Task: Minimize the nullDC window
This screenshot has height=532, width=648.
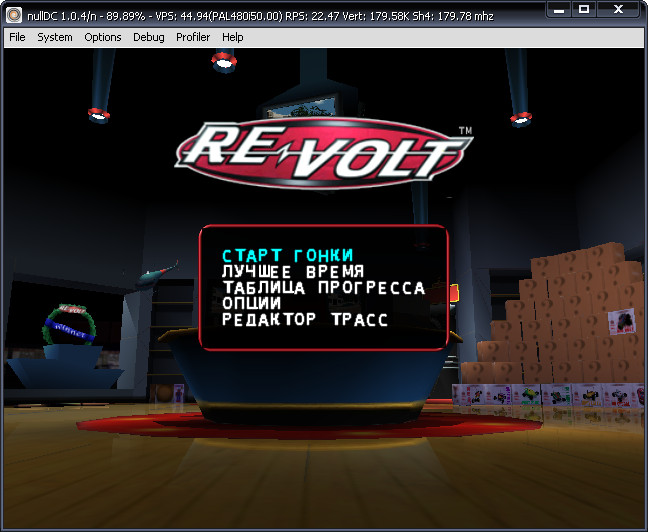Action: (x=559, y=9)
